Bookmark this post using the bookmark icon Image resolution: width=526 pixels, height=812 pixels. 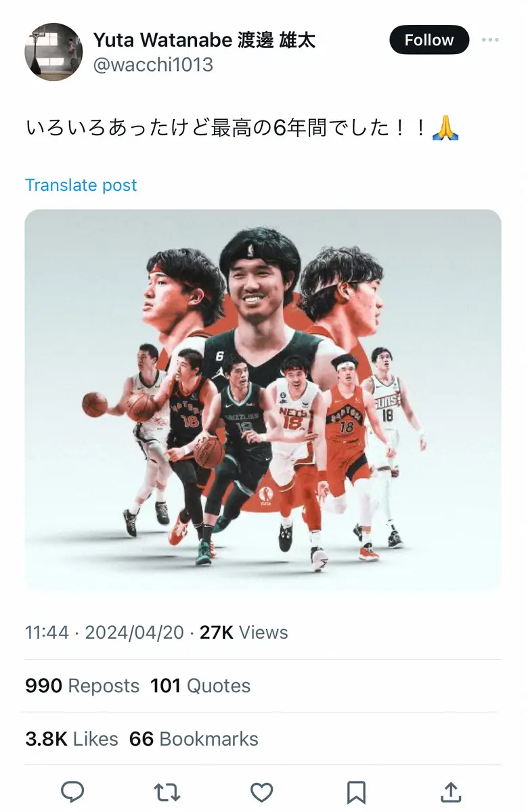pyautogui.click(x=356, y=791)
